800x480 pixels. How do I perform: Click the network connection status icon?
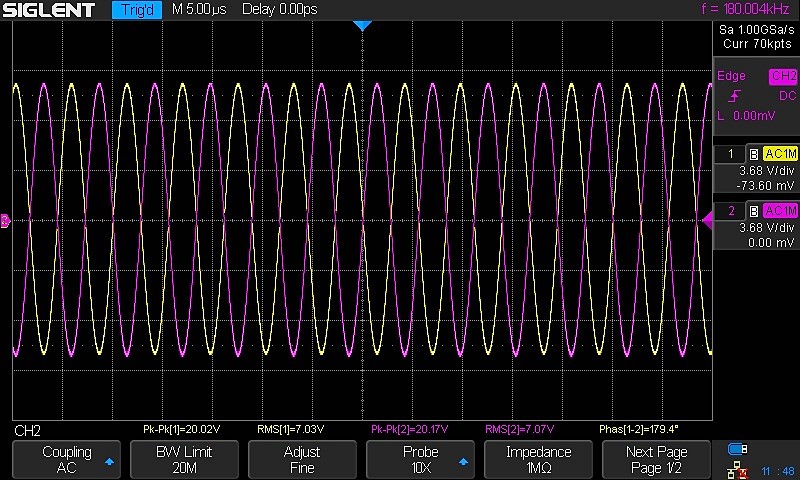coord(738,468)
